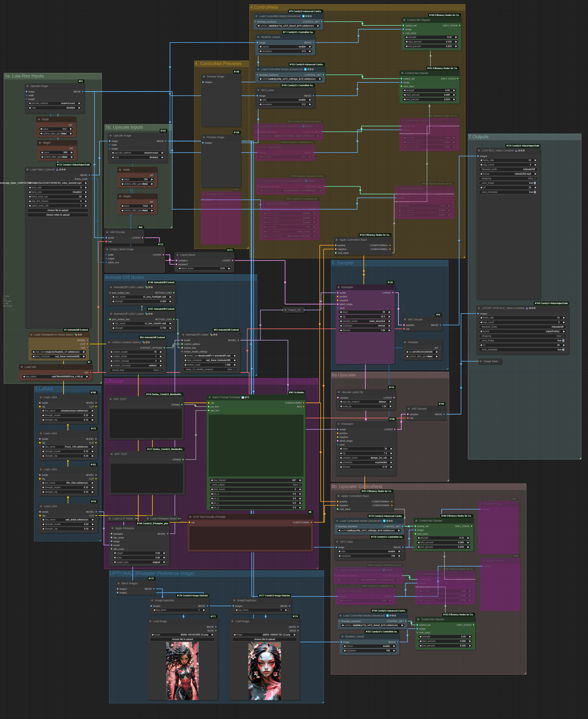Click 'choose file to upload' under 00059 image

pyautogui.click(x=264, y=639)
